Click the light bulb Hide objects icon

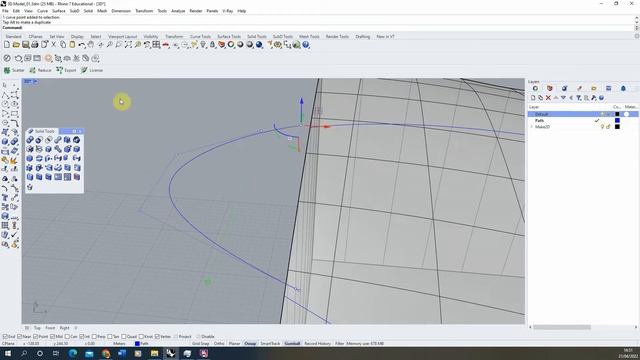203,45
